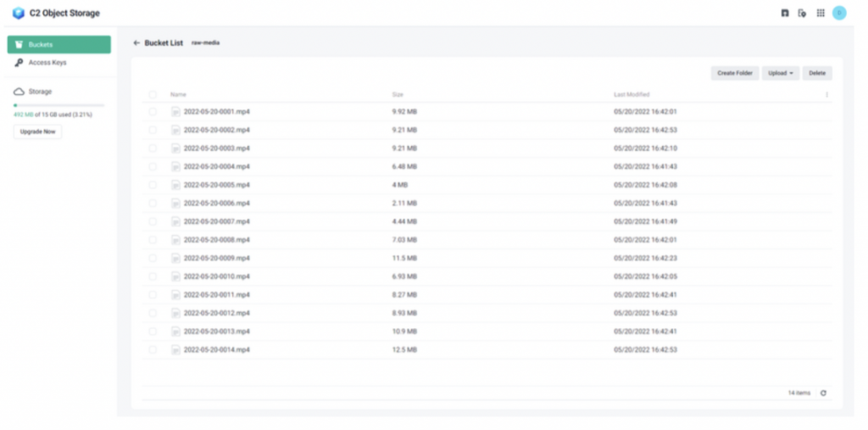The height and width of the screenshot is (430, 868).
Task: Click the storage usage progress bar
Action: click(x=58, y=105)
